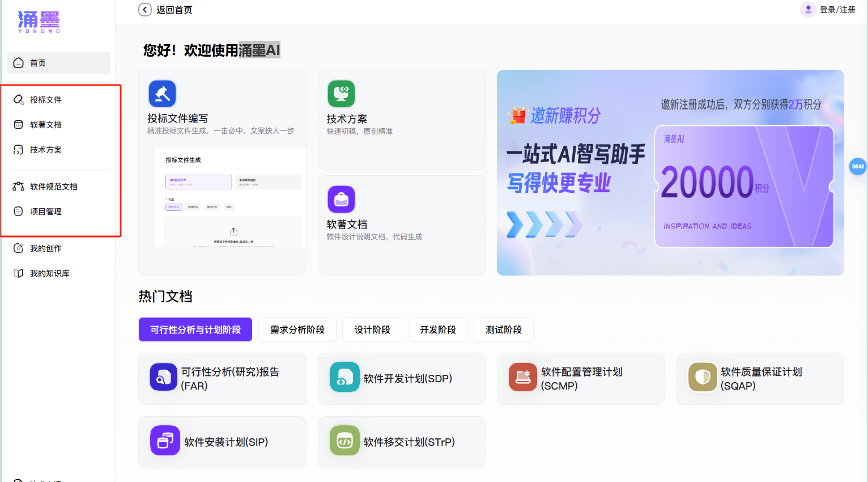Click the back arrow icon beside 返回首页

pyautogui.click(x=145, y=10)
